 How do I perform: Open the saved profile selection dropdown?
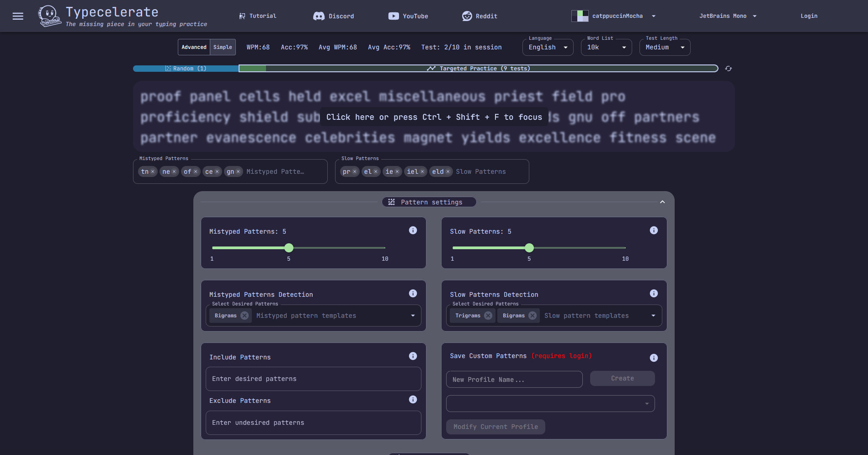(550, 404)
